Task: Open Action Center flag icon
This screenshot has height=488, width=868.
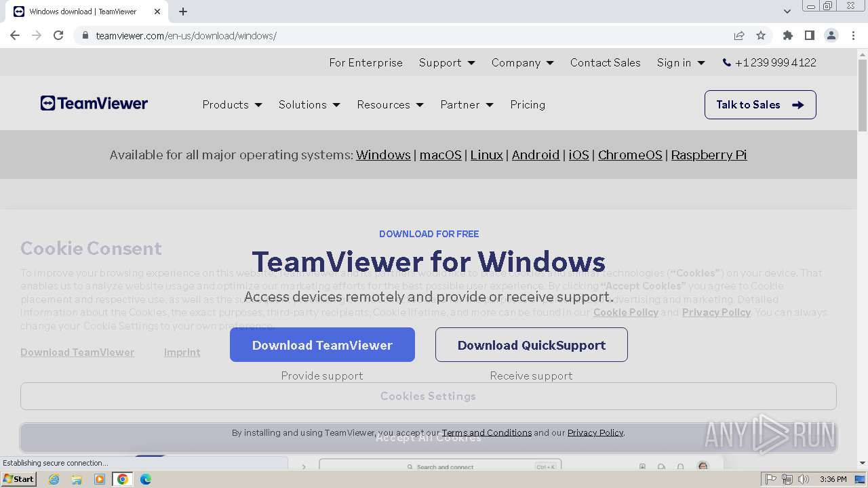Action: (x=771, y=479)
